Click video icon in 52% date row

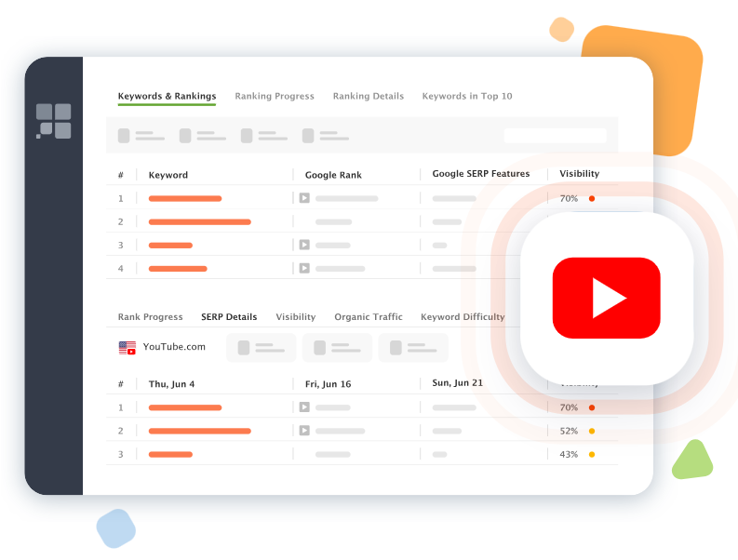[304, 431]
